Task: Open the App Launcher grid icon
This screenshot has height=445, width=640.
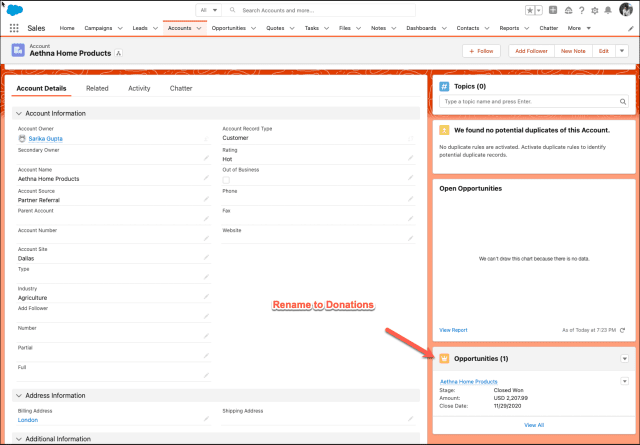Action: pos(14,28)
